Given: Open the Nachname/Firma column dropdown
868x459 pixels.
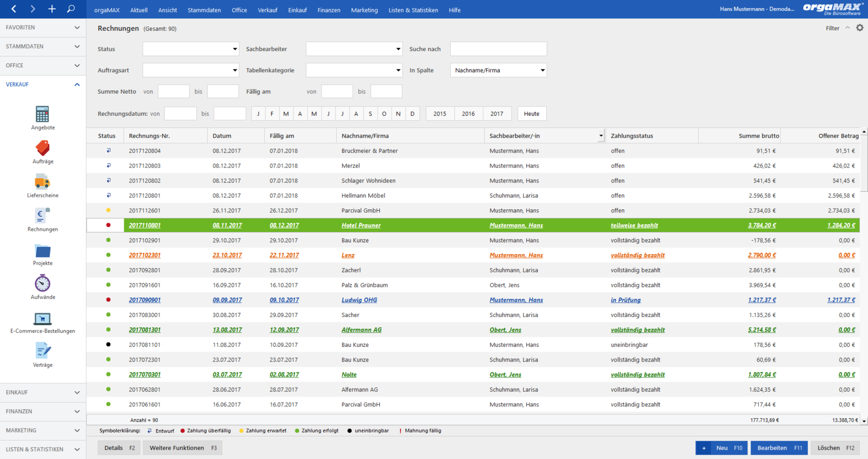Looking at the screenshot, I should pyautogui.click(x=499, y=70).
